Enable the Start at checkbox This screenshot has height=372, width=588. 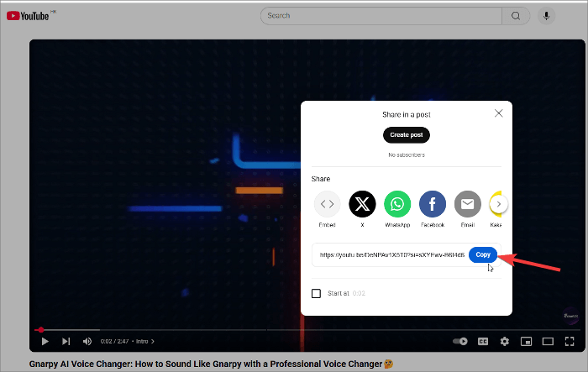[x=317, y=293]
